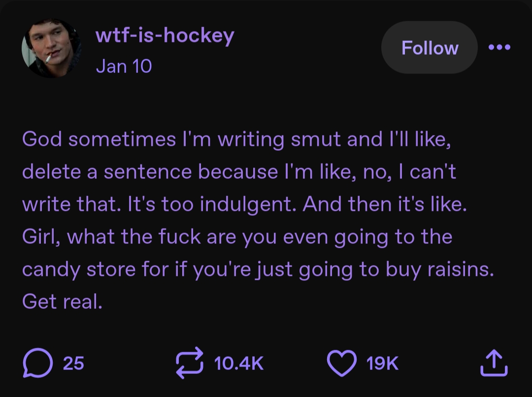Click the Jan 10 post date

point(124,66)
